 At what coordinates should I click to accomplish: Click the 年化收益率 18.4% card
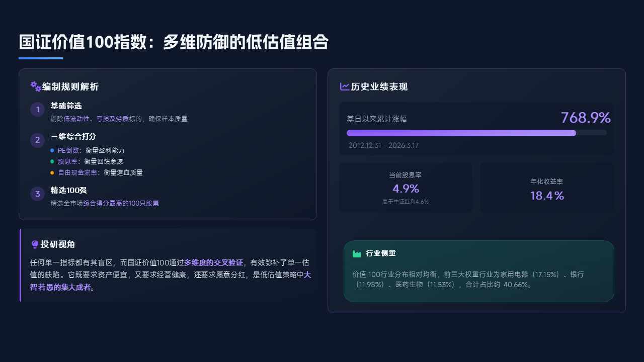pos(547,188)
